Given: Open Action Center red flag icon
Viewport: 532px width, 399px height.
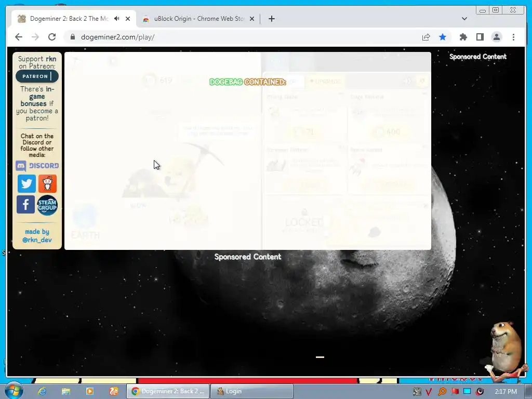Looking at the screenshot, I should coord(455,391).
